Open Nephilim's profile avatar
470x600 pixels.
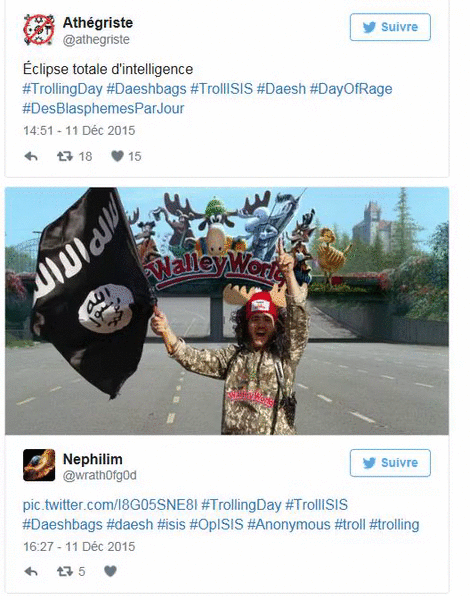tap(39, 465)
